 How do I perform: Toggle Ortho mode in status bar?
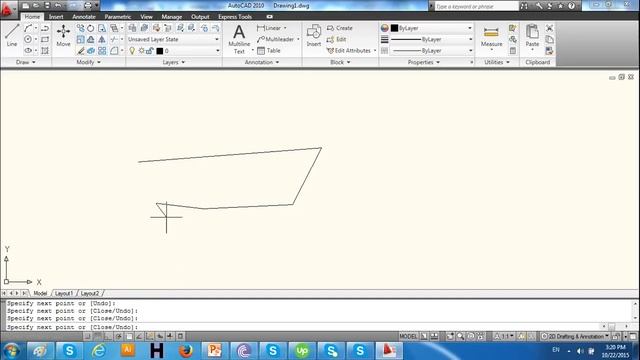point(108,336)
